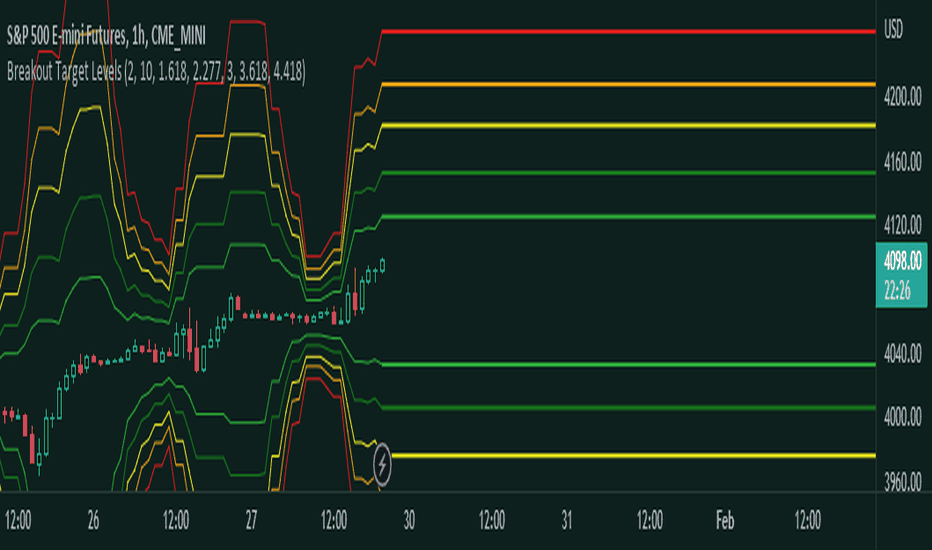Select the orange horizontal target line

[x=629, y=84]
